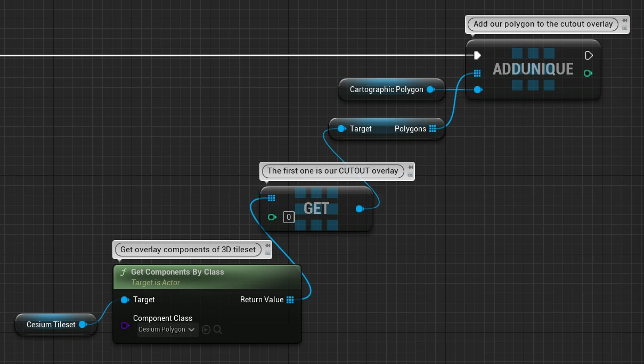
Task: Click the green integer output pin on ADDUNIQUE
Action: (588, 73)
